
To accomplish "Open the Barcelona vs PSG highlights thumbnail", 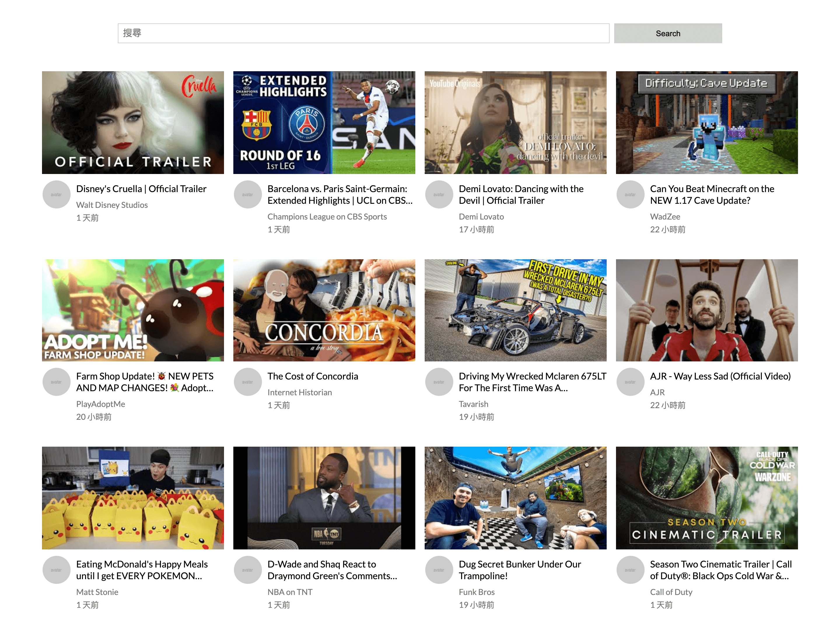I will coord(324,122).
